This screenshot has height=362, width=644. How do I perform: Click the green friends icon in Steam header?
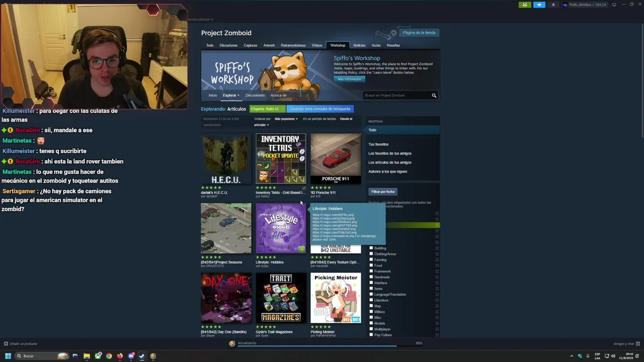(525, 5)
